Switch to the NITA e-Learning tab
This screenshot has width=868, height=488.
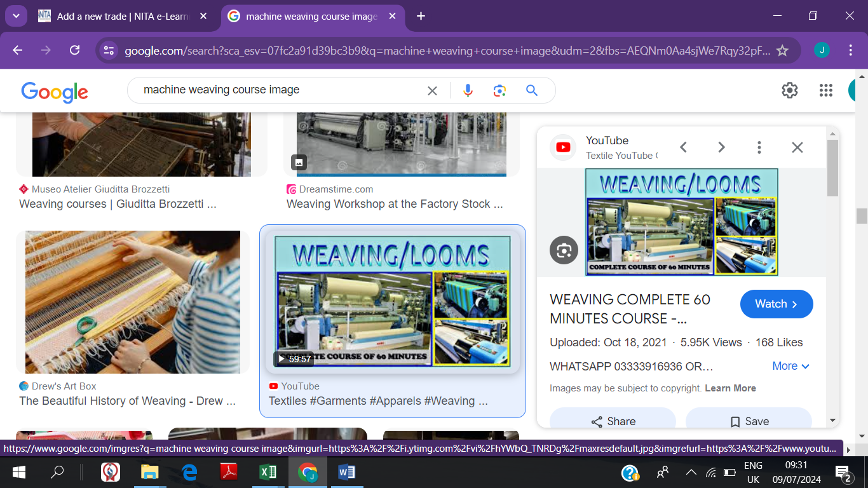[x=123, y=17]
